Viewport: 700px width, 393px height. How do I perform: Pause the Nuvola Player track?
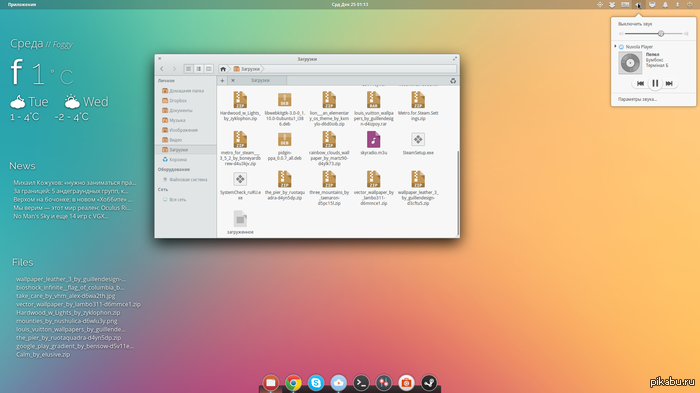(x=655, y=83)
